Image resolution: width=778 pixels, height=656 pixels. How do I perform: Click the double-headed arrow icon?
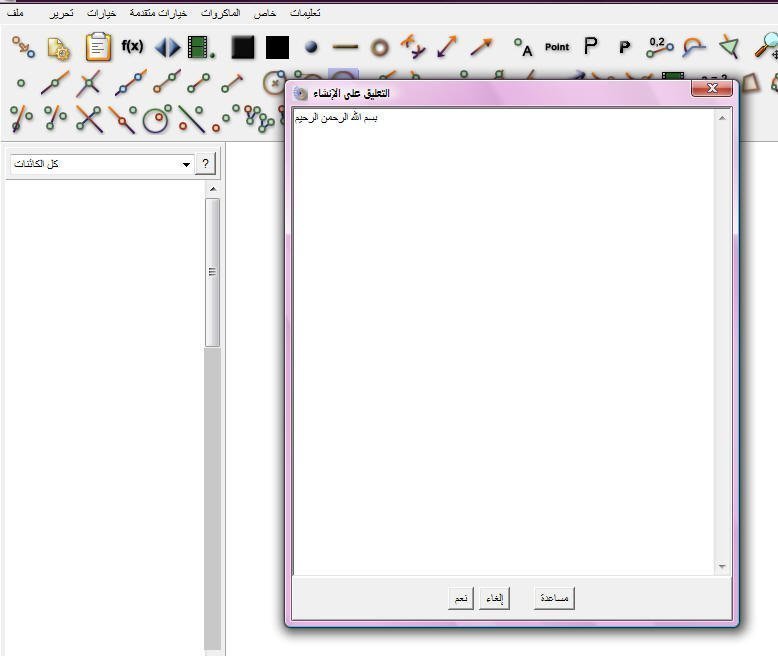pyautogui.click(x=447, y=47)
